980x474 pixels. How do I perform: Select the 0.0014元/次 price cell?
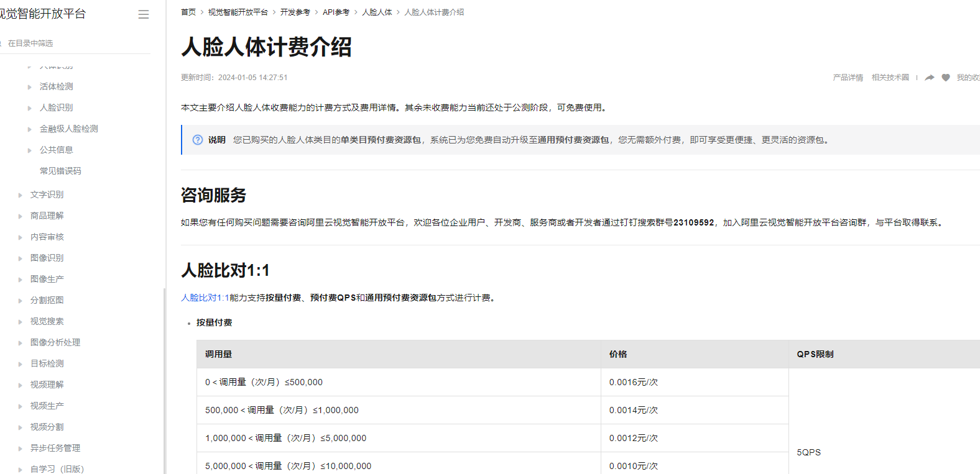[x=695, y=410]
